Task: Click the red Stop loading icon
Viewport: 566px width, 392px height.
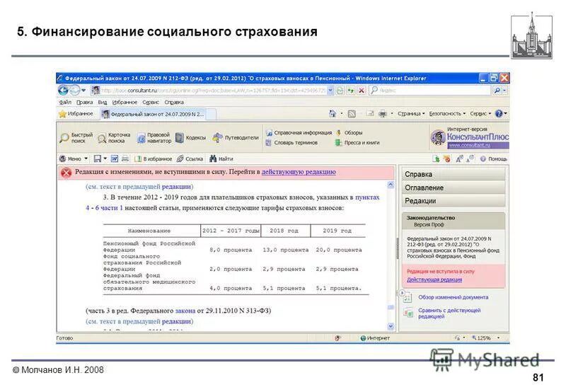Action: pyautogui.click(x=362, y=91)
